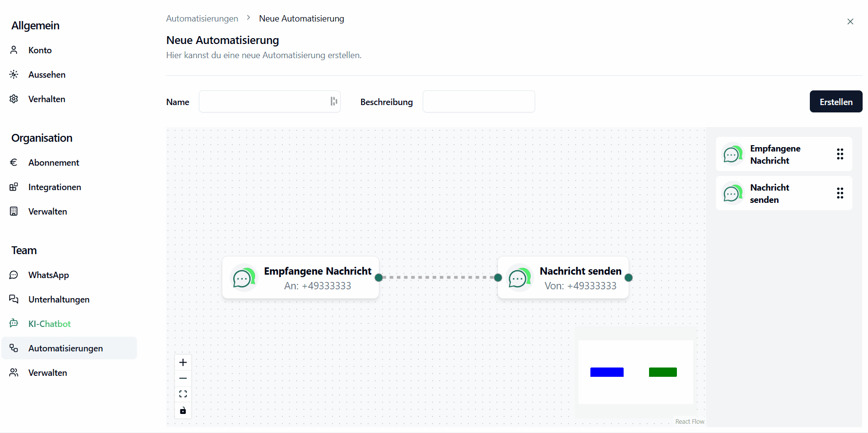Click the WhatsApp speech bubble icon
The height and width of the screenshot is (433, 868).
click(14, 275)
